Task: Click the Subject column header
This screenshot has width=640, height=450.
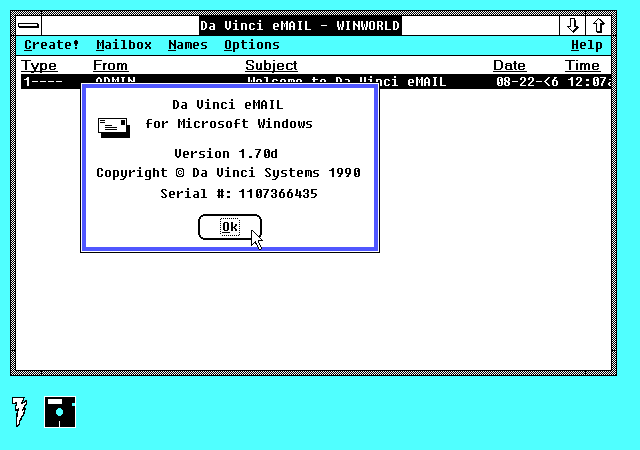Action: tap(271, 65)
